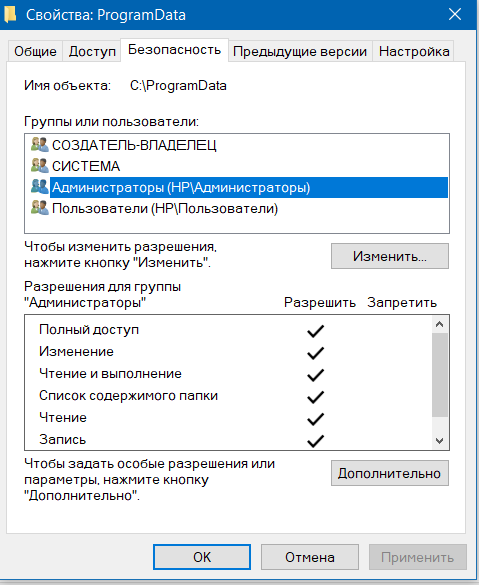
Task: Confirm the dialog with OK
Action: coord(202,557)
